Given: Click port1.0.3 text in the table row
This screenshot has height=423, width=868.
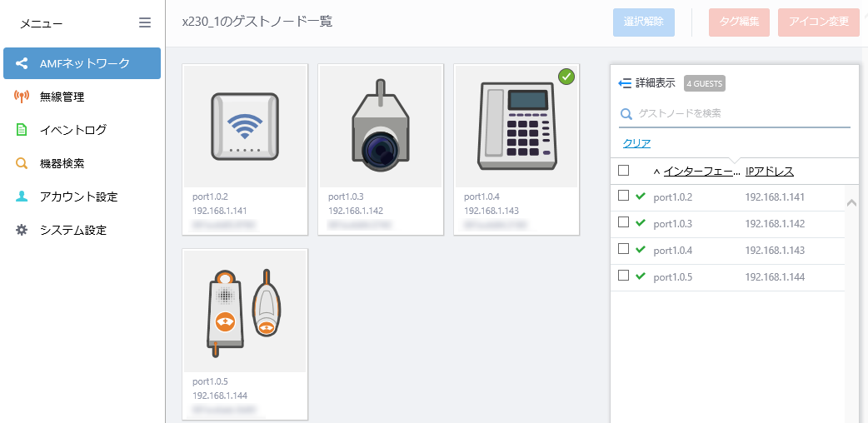Looking at the screenshot, I should tap(672, 224).
